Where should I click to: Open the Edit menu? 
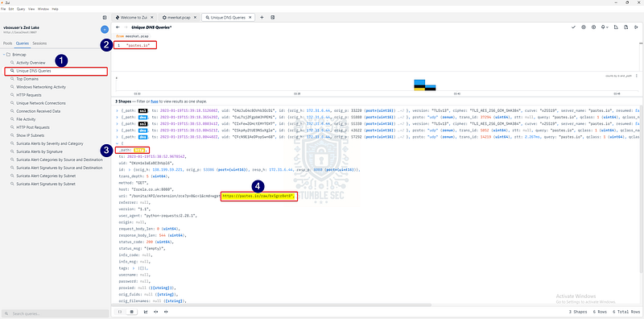point(10,9)
